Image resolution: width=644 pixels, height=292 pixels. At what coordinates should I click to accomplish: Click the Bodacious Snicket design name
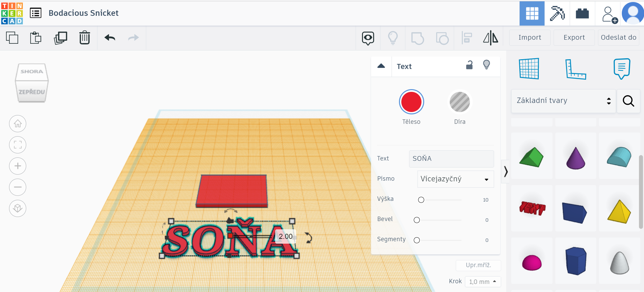pos(83,13)
